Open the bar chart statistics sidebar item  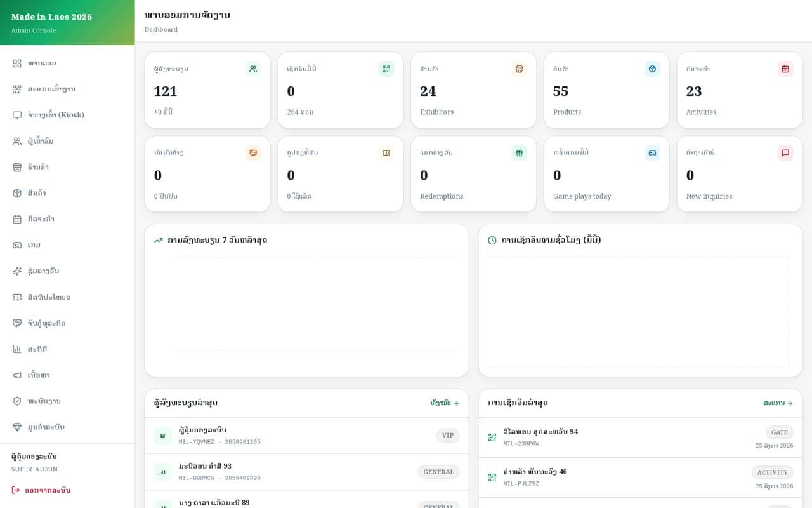point(67,349)
